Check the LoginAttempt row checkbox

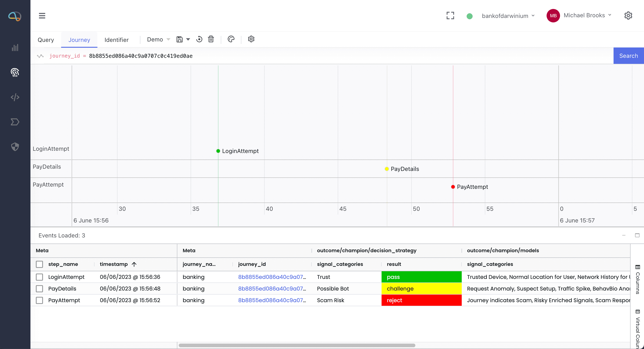39,277
